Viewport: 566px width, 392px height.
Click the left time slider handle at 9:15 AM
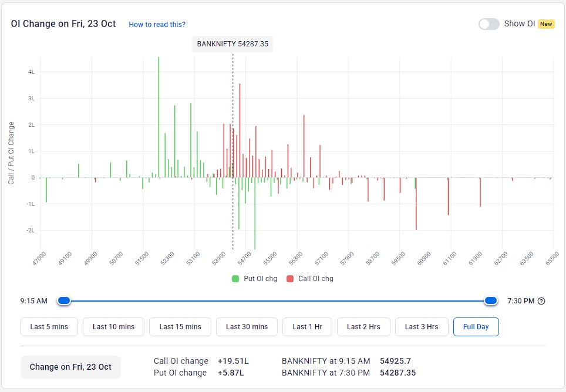click(64, 301)
